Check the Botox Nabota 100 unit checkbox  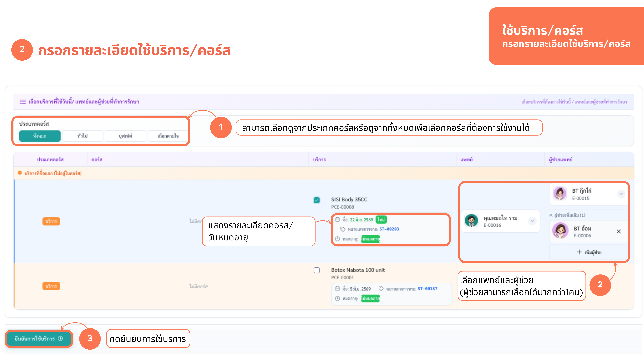(x=317, y=270)
